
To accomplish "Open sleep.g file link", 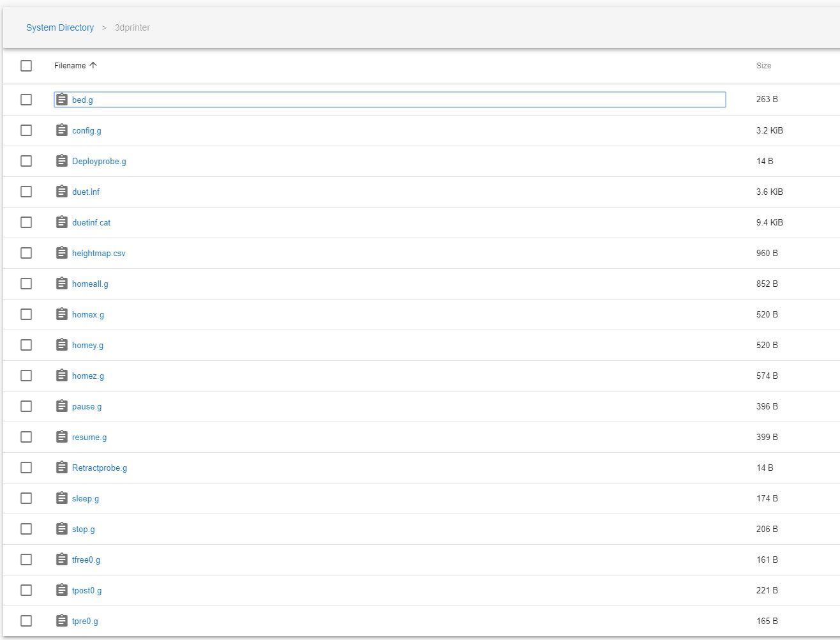I will coord(86,498).
